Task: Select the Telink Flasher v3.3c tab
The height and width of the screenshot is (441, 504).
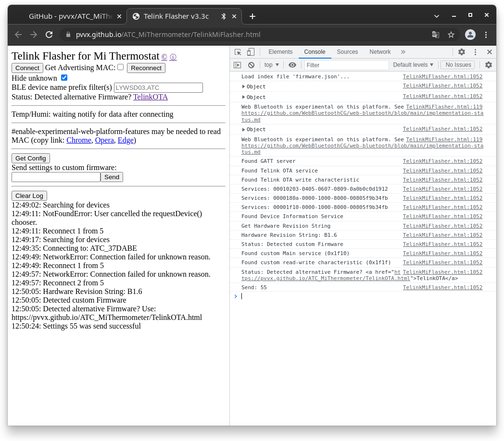Action: pos(176,16)
